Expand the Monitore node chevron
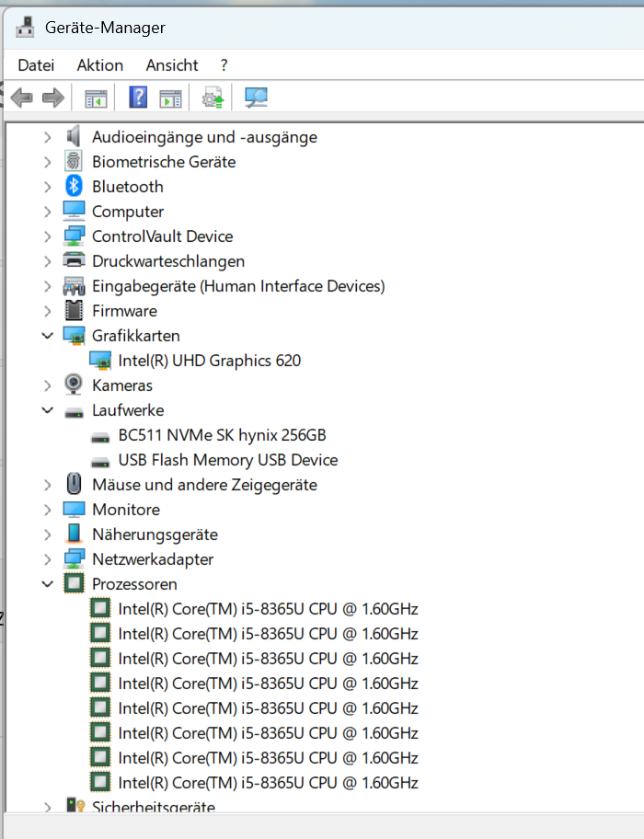The width and height of the screenshot is (644, 839). [x=48, y=510]
